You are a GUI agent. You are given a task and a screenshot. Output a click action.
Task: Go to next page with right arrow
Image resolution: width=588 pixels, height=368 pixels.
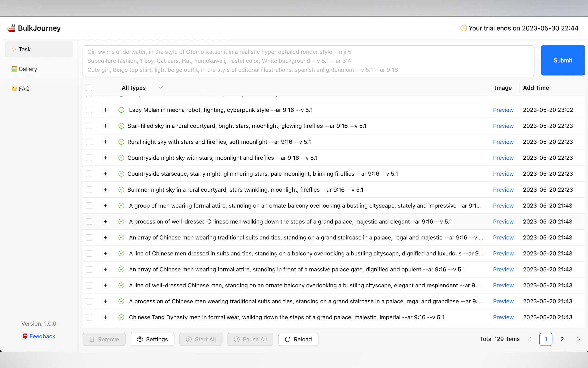click(x=579, y=339)
